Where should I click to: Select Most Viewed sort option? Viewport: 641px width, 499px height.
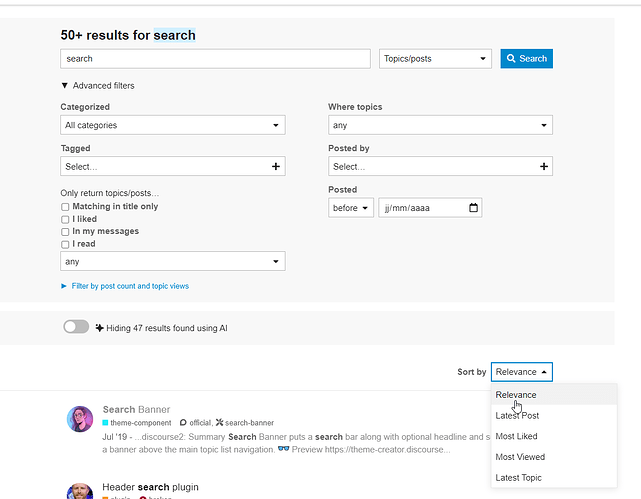554,457
